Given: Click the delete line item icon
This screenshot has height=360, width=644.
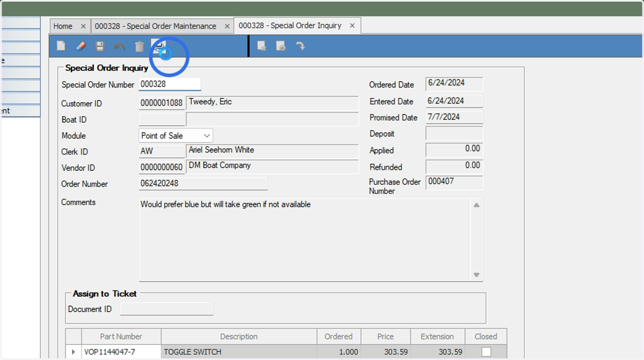Looking at the screenshot, I should pos(262,46).
